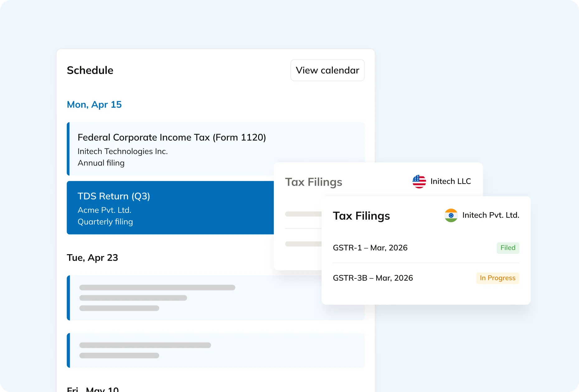Viewport: 579px width, 392px height.
Task: Click the US flag icon next to Initech LLC
Action: tap(419, 181)
